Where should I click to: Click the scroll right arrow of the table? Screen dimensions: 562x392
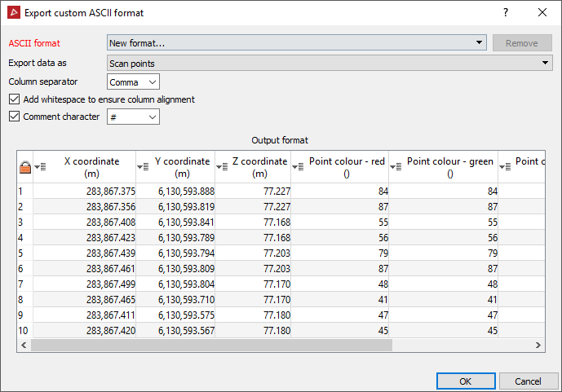539,346
